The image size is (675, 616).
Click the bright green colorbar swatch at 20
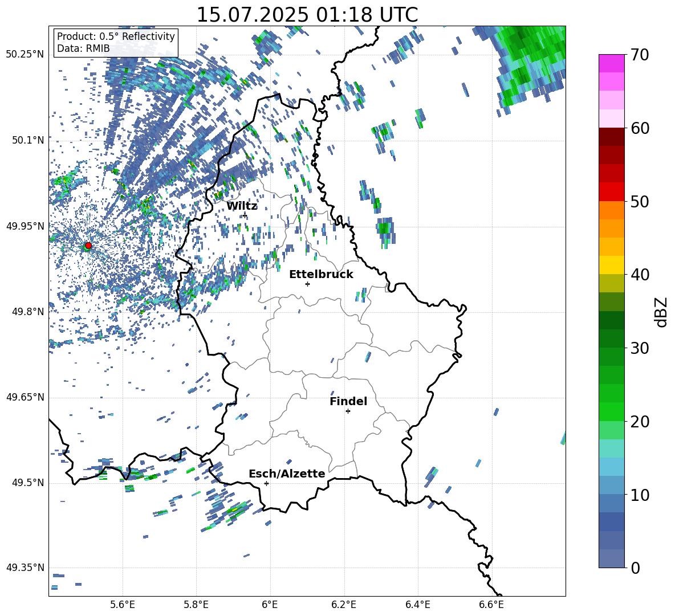tap(612, 412)
